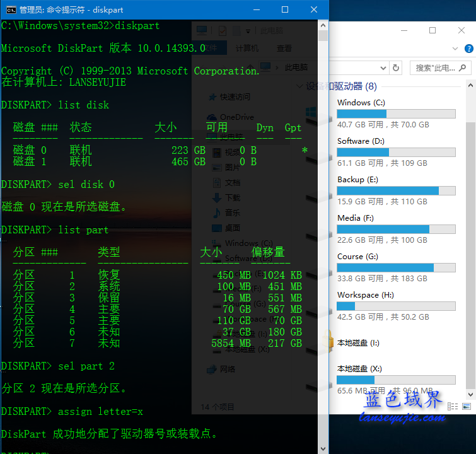Switch File Explorer to details view icon
Image resolution: width=476 pixels, height=454 pixels.
point(452,406)
